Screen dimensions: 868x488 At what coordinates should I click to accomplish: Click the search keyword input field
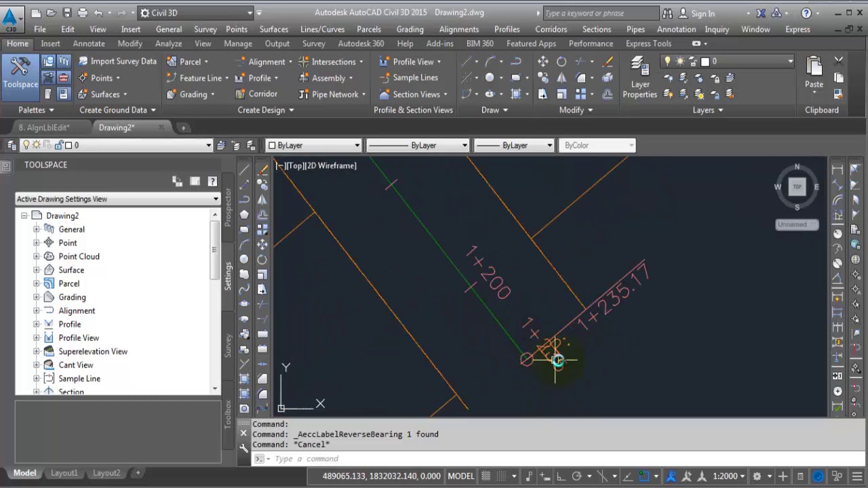click(600, 13)
